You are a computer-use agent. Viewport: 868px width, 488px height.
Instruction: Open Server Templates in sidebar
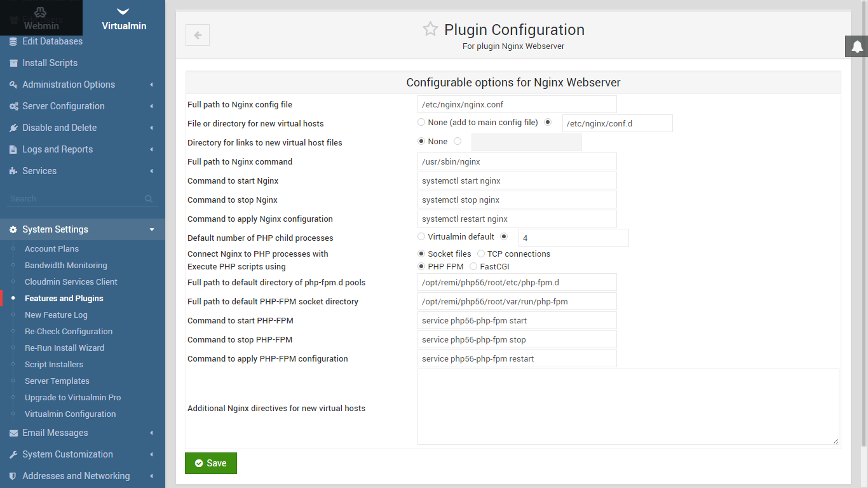57,381
